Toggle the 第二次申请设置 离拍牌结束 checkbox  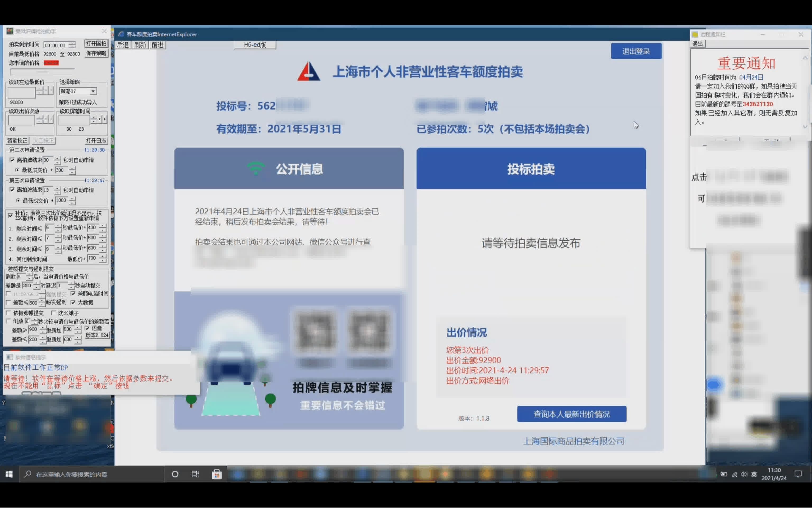click(12, 160)
